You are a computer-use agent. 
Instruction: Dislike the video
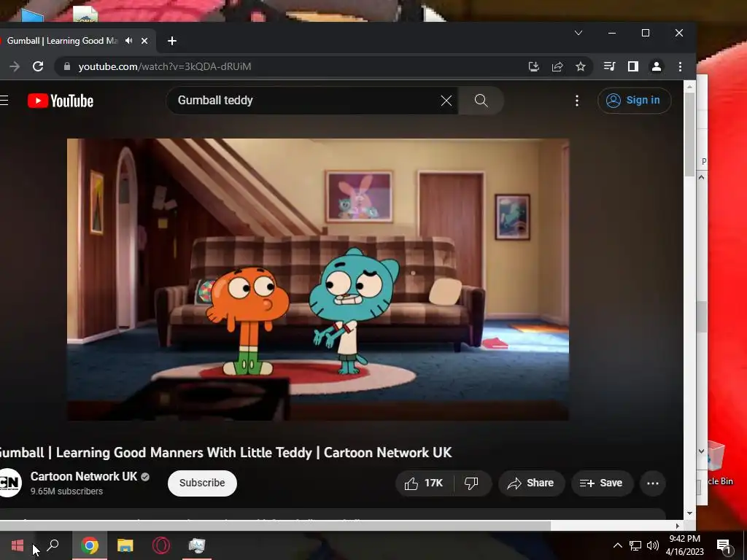(471, 483)
